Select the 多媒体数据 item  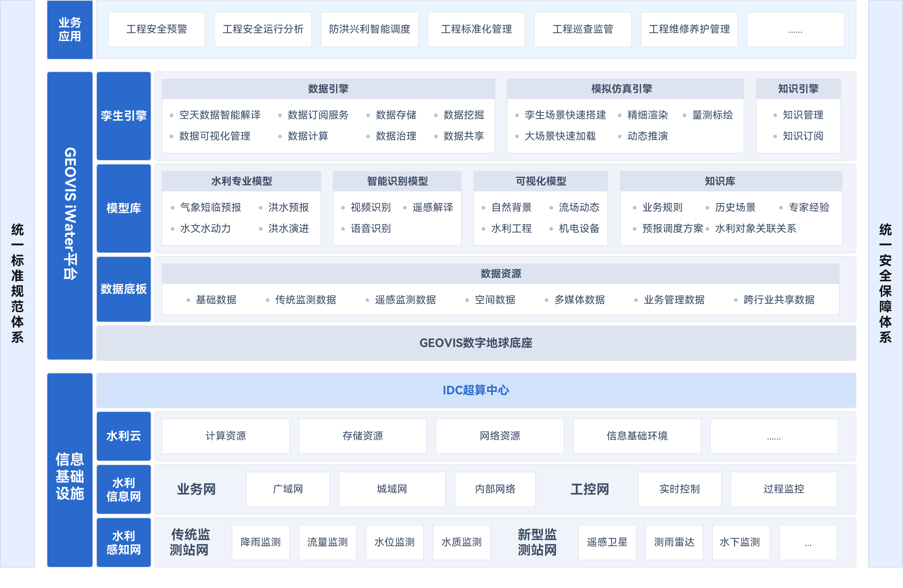pyautogui.click(x=579, y=300)
